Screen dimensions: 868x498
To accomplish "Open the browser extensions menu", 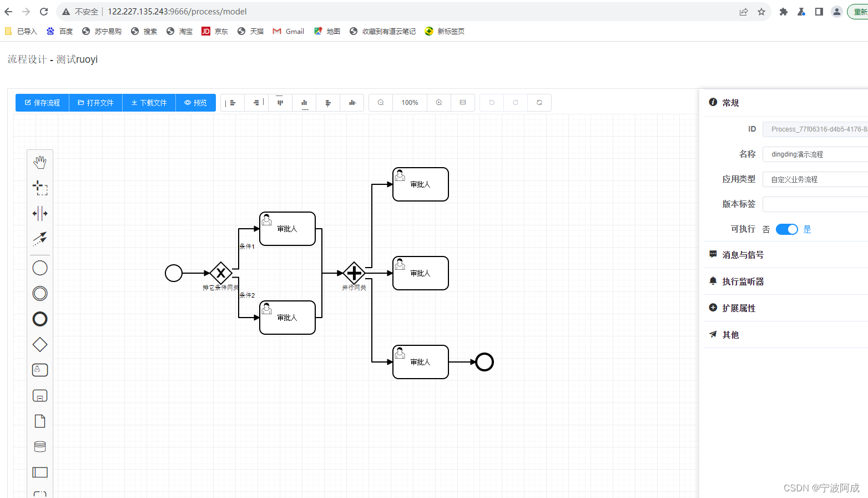I will pos(784,12).
